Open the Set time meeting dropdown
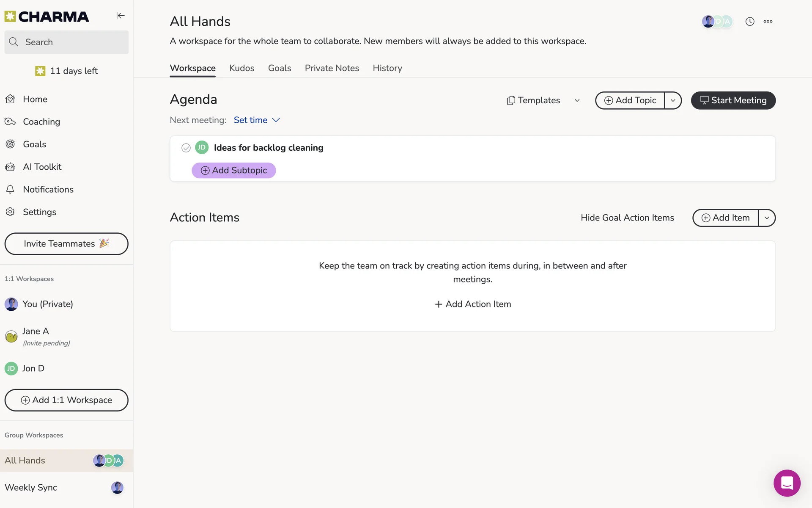812x508 pixels. pyautogui.click(x=257, y=120)
